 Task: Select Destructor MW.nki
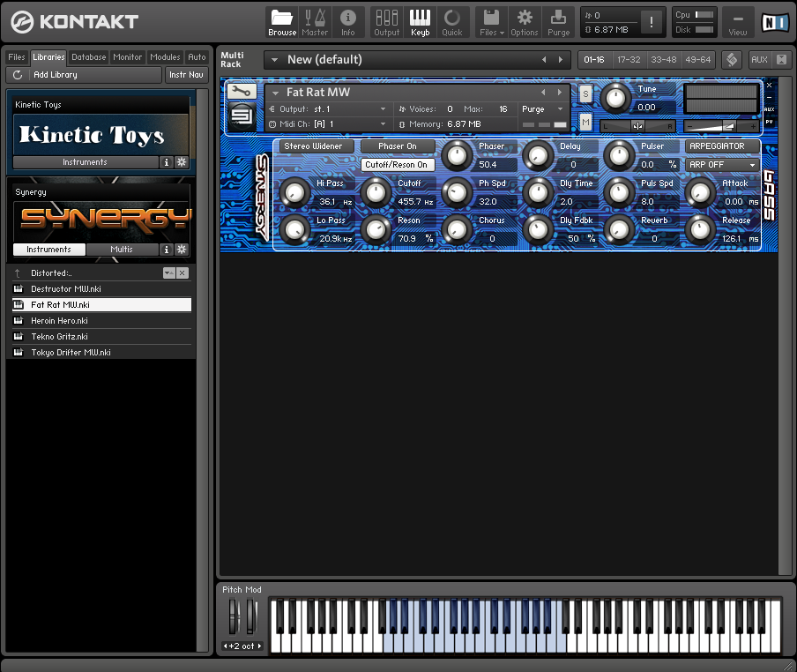(x=101, y=288)
